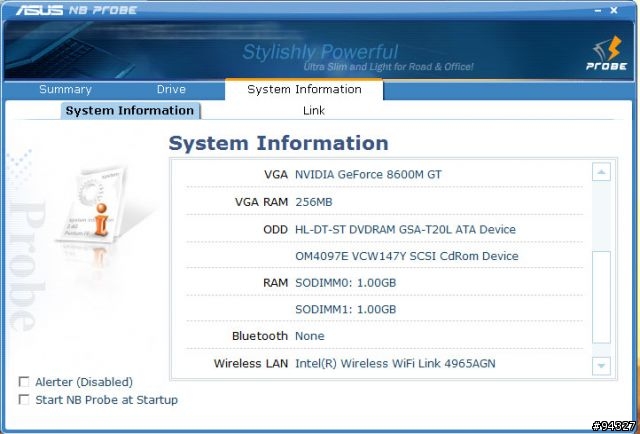Click the VGA RAM label

click(261, 202)
